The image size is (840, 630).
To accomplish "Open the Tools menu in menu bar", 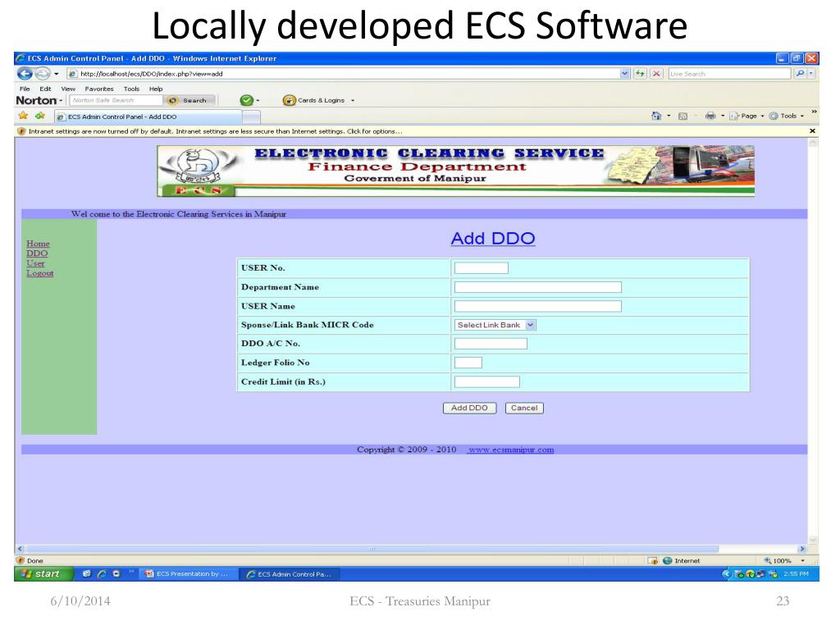I will point(131,89).
